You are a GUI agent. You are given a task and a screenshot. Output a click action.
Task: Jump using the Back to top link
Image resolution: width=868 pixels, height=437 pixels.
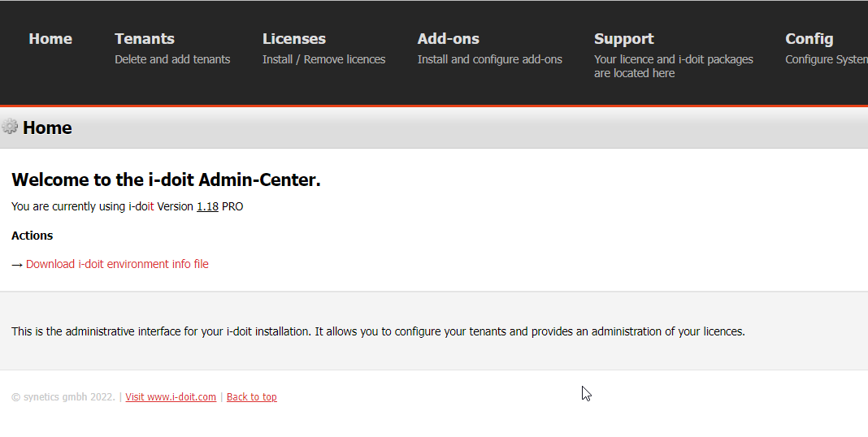pyautogui.click(x=251, y=396)
